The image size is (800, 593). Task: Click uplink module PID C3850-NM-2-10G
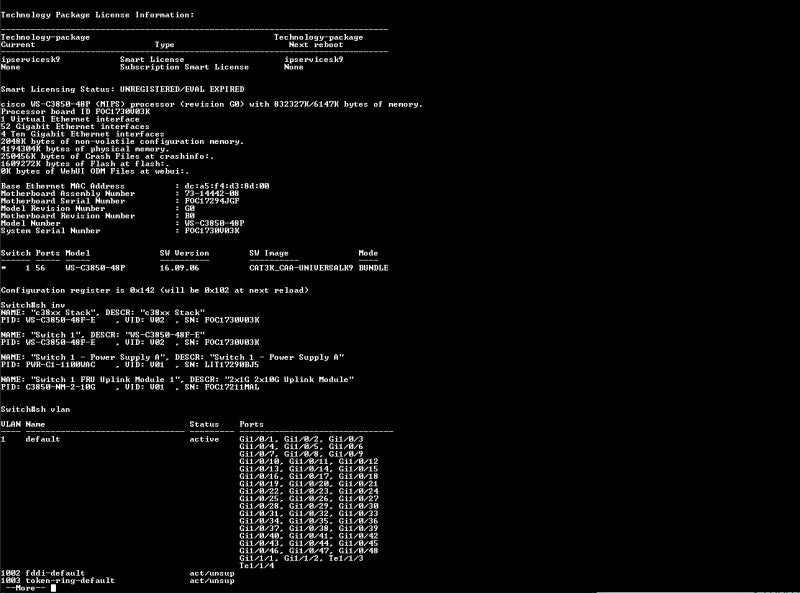point(61,387)
